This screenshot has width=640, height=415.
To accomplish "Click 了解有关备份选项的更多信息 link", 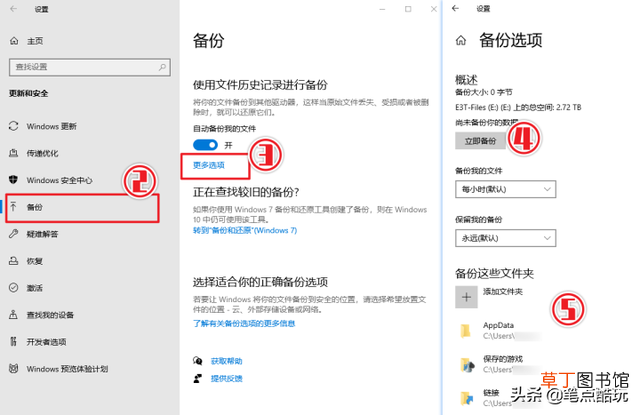I will [x=244, y=324].
